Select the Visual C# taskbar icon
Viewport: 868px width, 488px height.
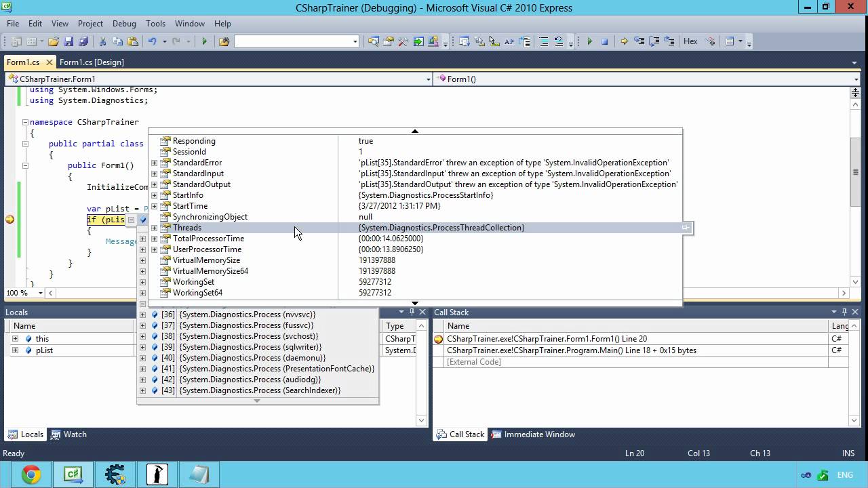[73, 474]
